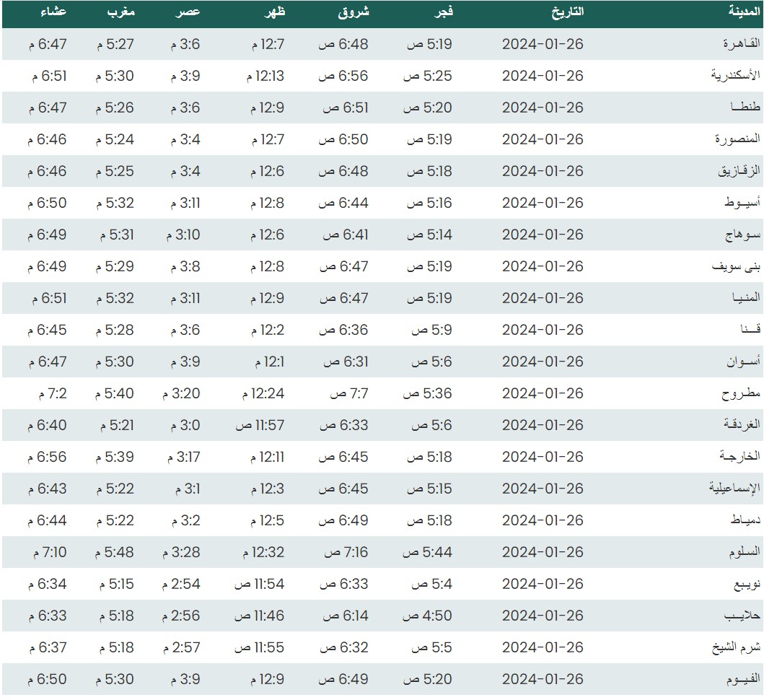Select the 6:33 م Isha time for حلايب

click(x=48, y=616)
